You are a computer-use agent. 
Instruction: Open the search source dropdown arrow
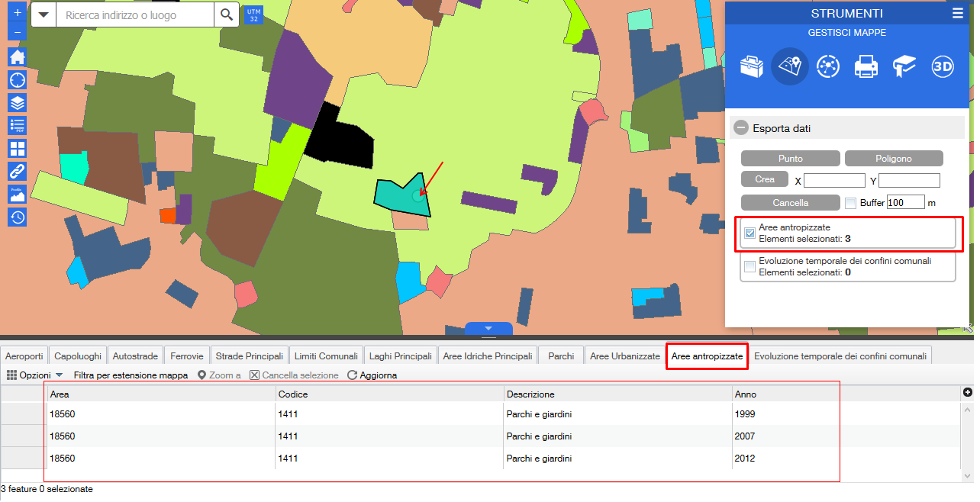point(44,15)
